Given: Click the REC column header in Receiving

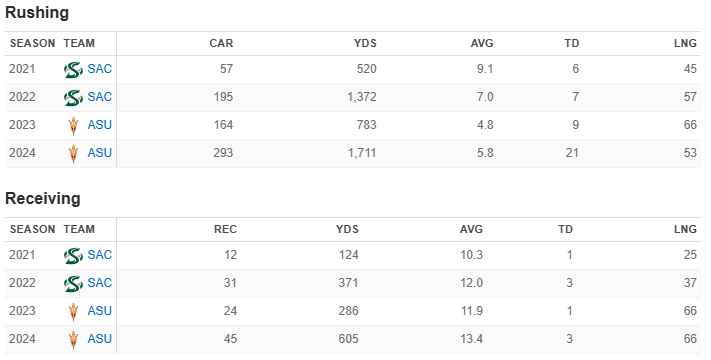Looking at the screenshot, I should (225, 229).
